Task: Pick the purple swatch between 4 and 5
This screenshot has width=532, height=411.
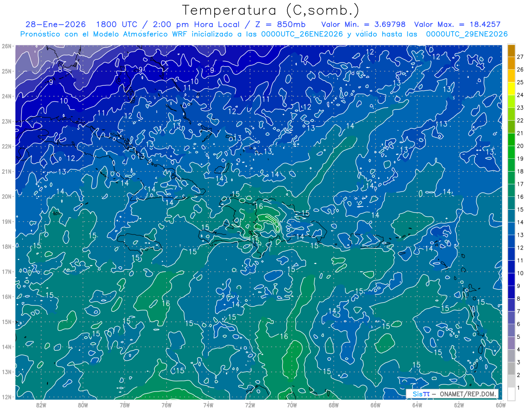Action: 512,343
